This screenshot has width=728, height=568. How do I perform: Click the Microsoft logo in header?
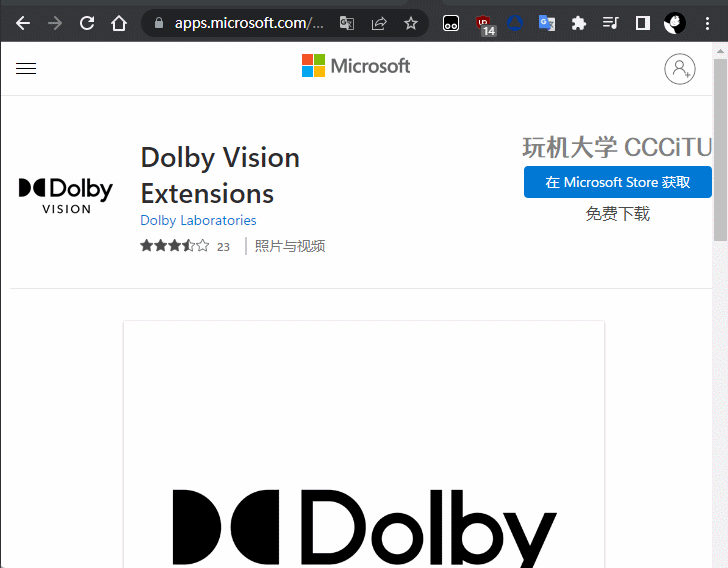(356, 66)
